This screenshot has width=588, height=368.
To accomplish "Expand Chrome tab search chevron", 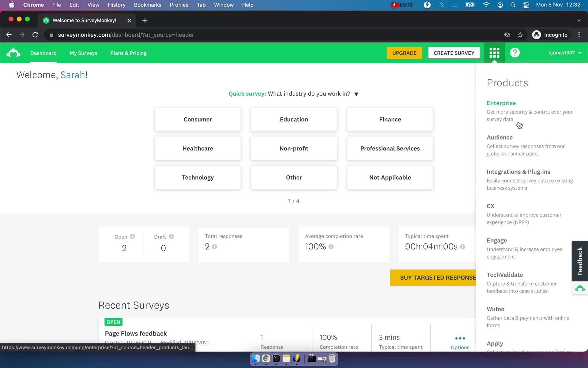I will [x=579, y=20].
